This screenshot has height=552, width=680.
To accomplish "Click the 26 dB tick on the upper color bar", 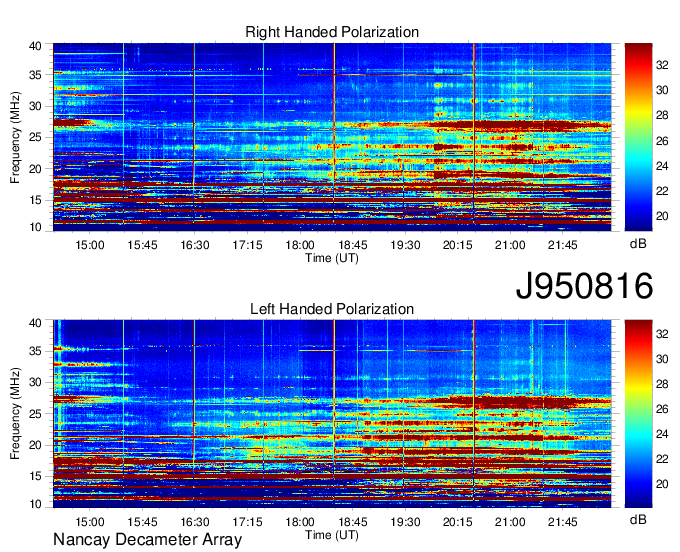I will (662, 140).
